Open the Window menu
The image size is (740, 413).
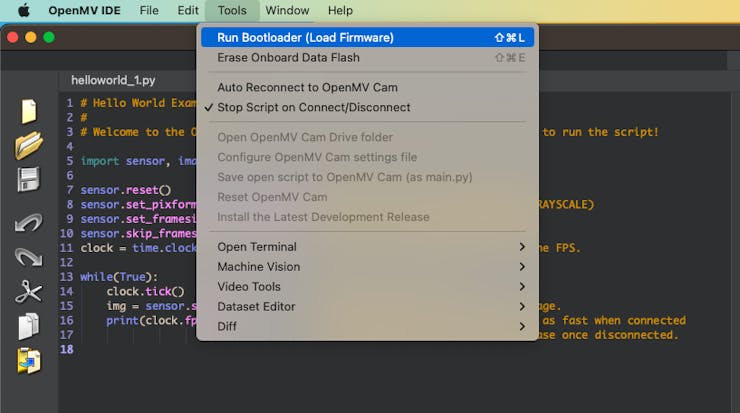287,10
